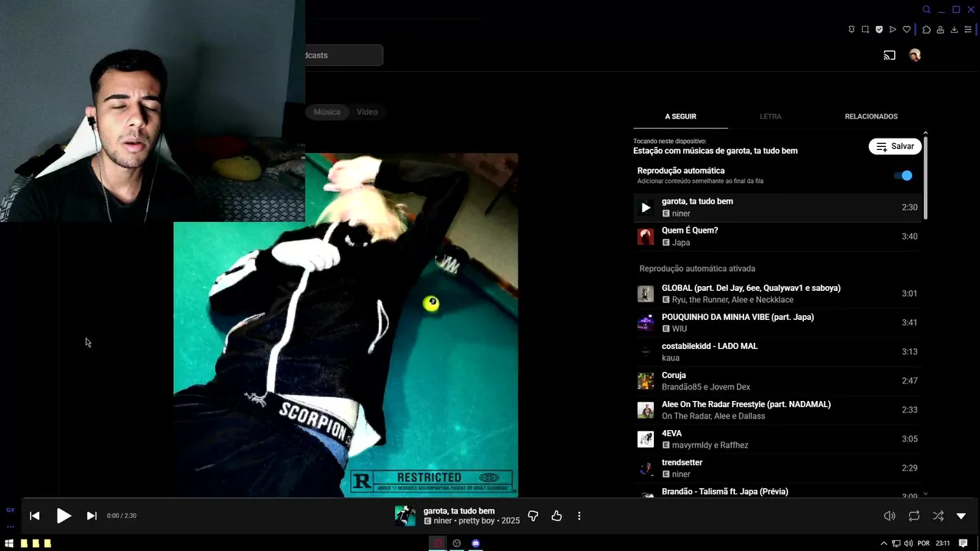The image size is (980, 551).
Task: Open the Opera GX taskbar icon
Action: (438, 543)
